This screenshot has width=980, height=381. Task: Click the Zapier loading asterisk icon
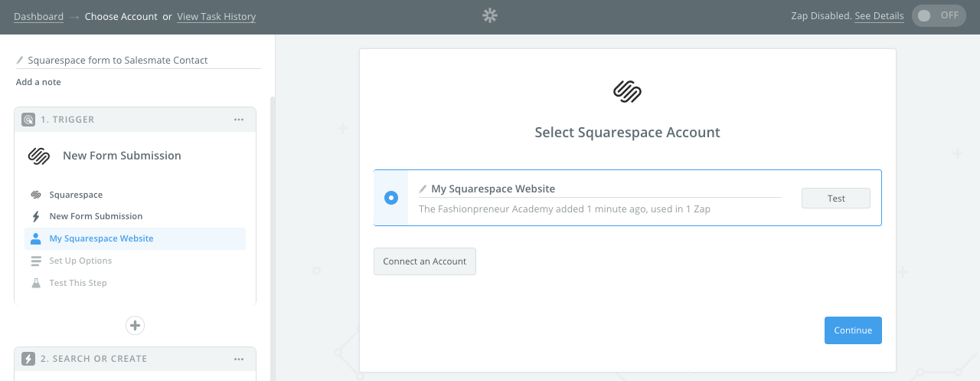pyautogui.click(x=490, y=15)
